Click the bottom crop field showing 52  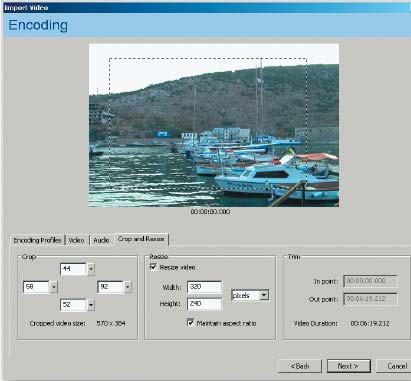click(x=73, y=305)
